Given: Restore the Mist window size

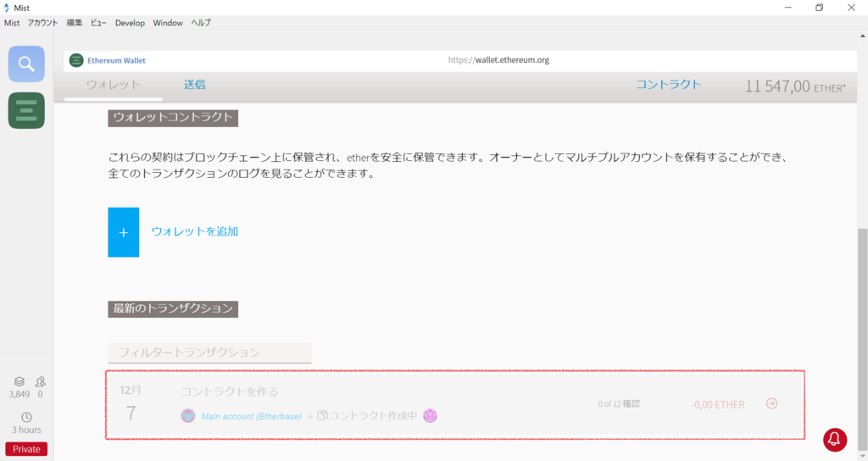Looking at the screenshot, I should (820, 7).
